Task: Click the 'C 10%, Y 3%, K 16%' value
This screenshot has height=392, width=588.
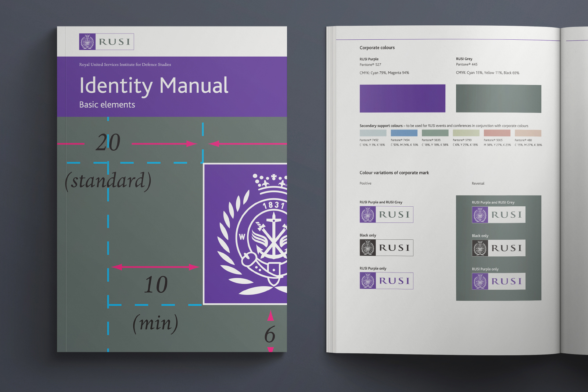Action: coord(372,145)
